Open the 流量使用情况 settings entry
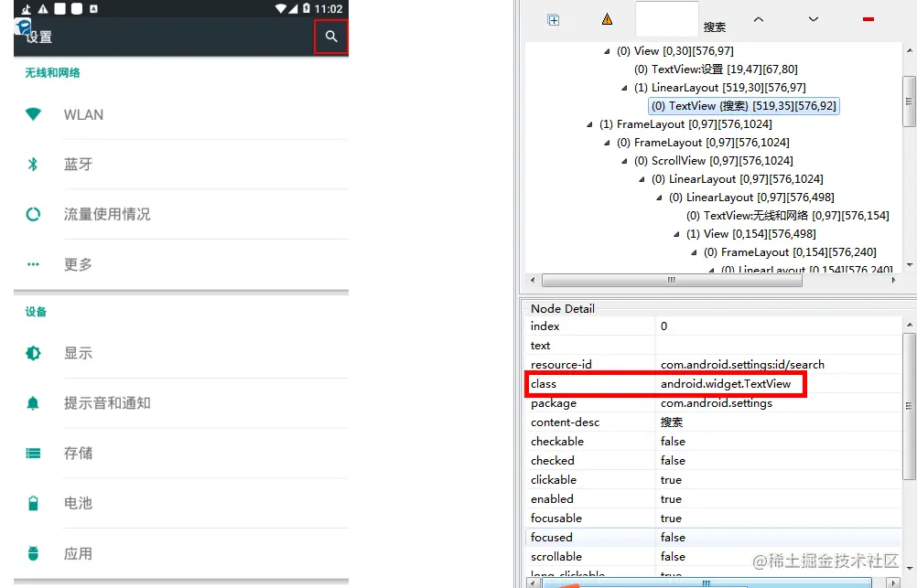This screenshot has height=588, width=917. [x=181, y=215]
